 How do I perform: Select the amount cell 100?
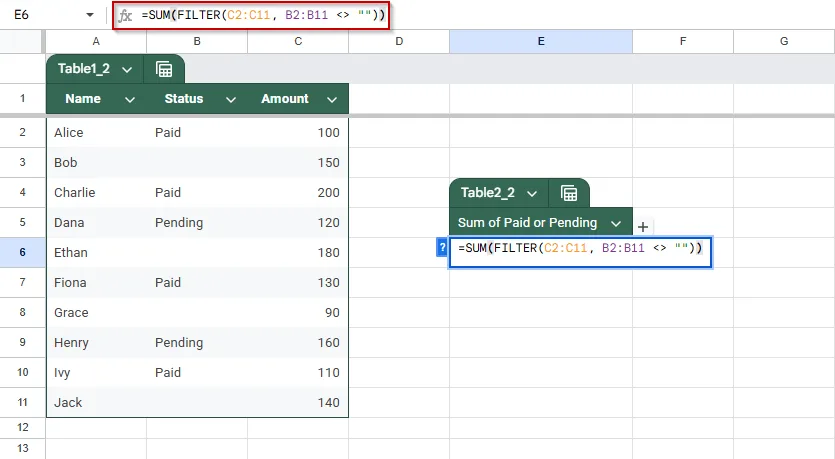click(298, 133)
